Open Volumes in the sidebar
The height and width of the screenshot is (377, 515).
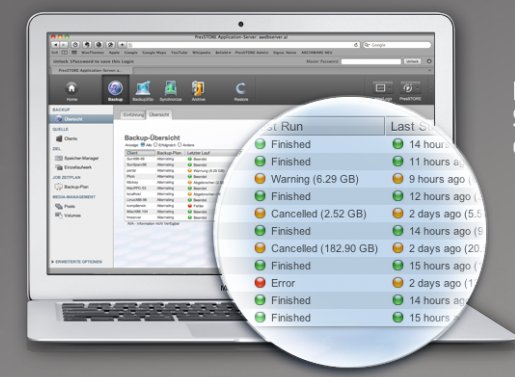(68, 215)
